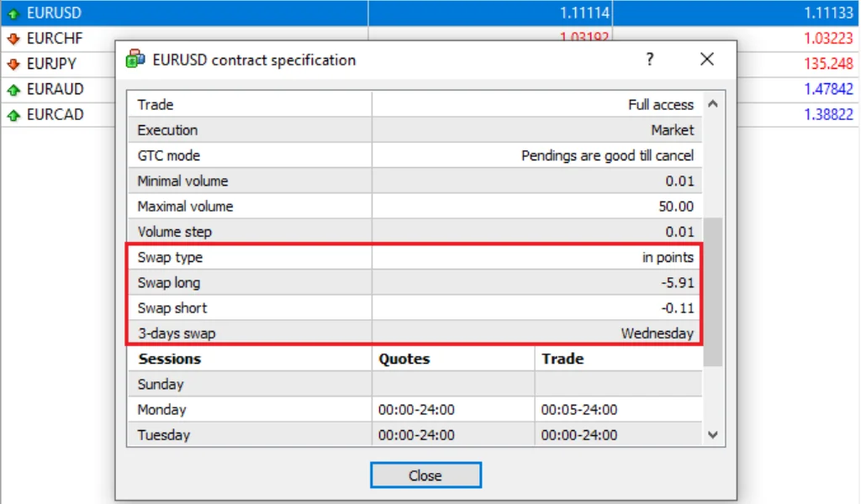Viewport: 861px width, 504px height.
Task: Click the Monday trade session time cell
Action: pyautogui.click(x=579, y=410)
